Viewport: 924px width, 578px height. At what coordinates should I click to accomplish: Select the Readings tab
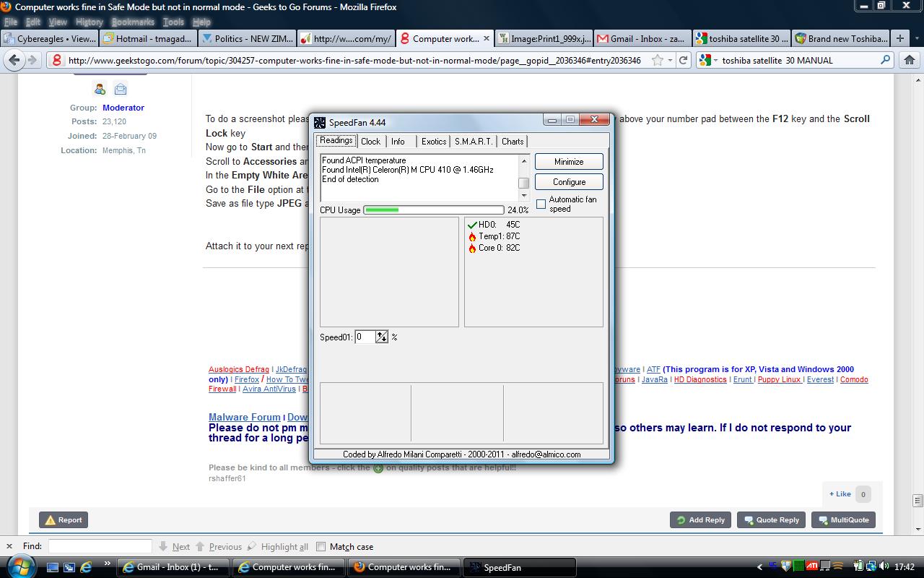(336, 141)
